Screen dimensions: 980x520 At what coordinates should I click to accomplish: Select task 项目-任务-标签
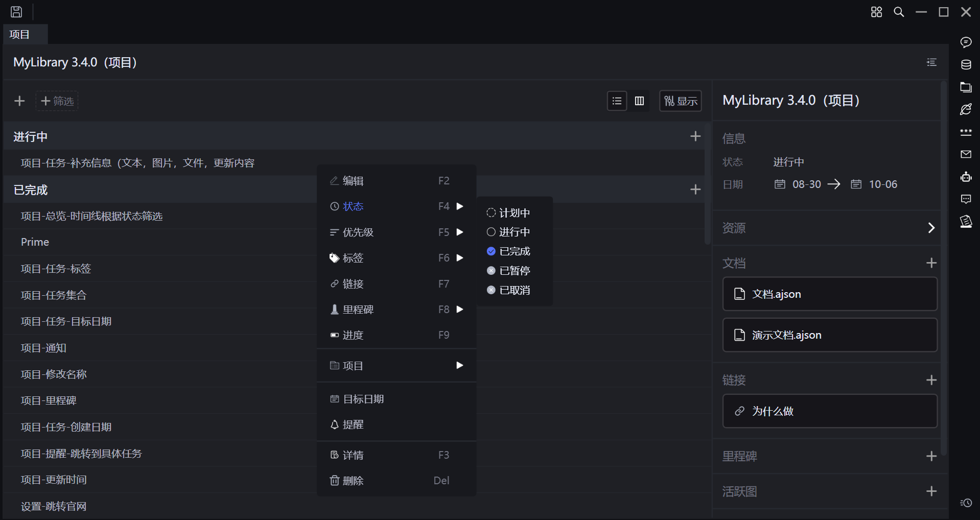coord(56,269)
